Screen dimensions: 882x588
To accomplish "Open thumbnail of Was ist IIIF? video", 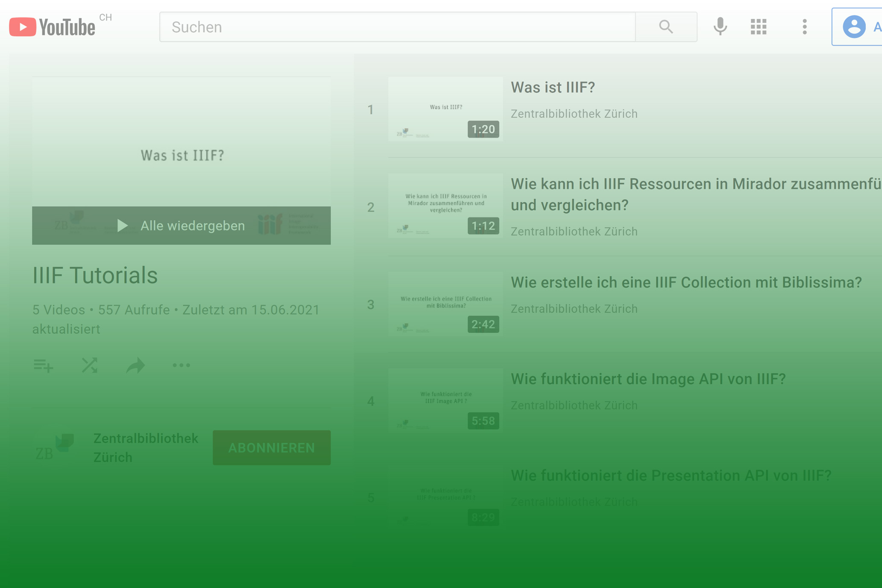I will [x=445, y=109].
